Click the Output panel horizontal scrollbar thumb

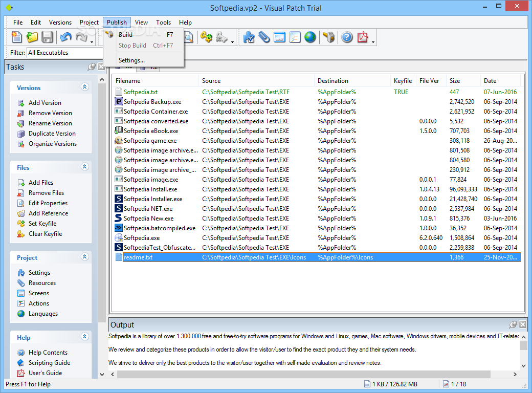pyautogui.click(x=304, y=375)
